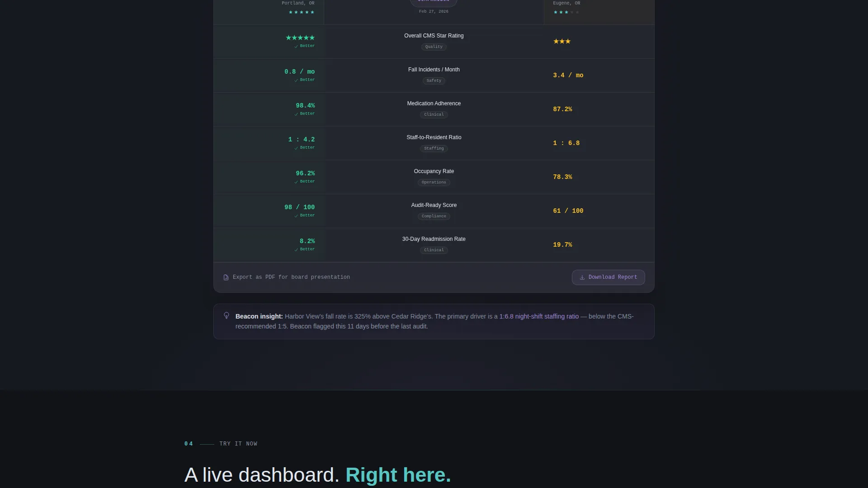
Task: Click the lightbulb icon in Beacon insight
Action: [x=226, y=316]
